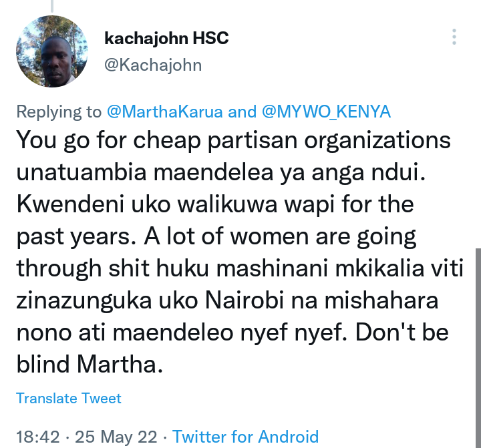
Task: Open the 18:42 timestamp permalink
Action: tap(37, 437)
